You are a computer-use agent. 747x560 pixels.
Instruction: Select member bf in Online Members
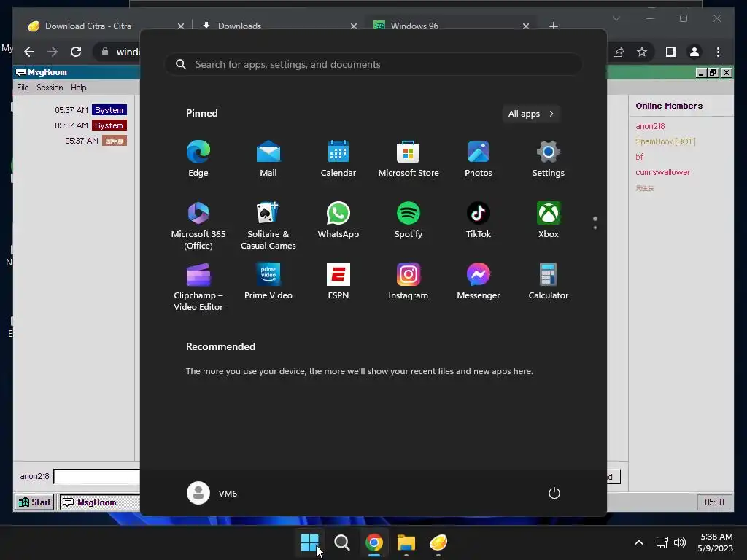(639, 157)
